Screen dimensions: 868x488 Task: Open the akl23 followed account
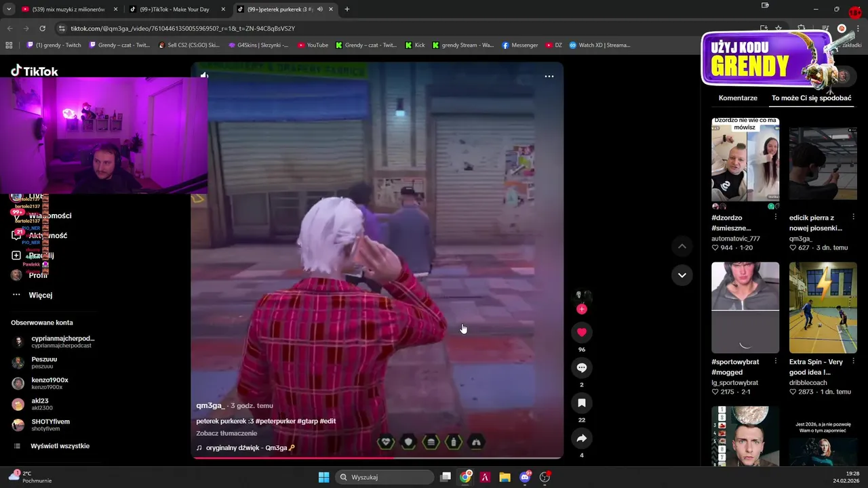(x=32, y=404)
